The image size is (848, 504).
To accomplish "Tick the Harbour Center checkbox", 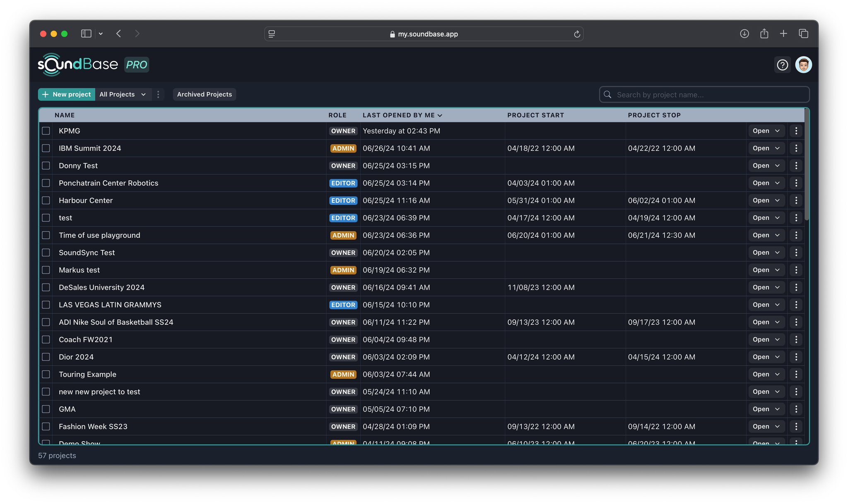I will click(x=46, y=200).
